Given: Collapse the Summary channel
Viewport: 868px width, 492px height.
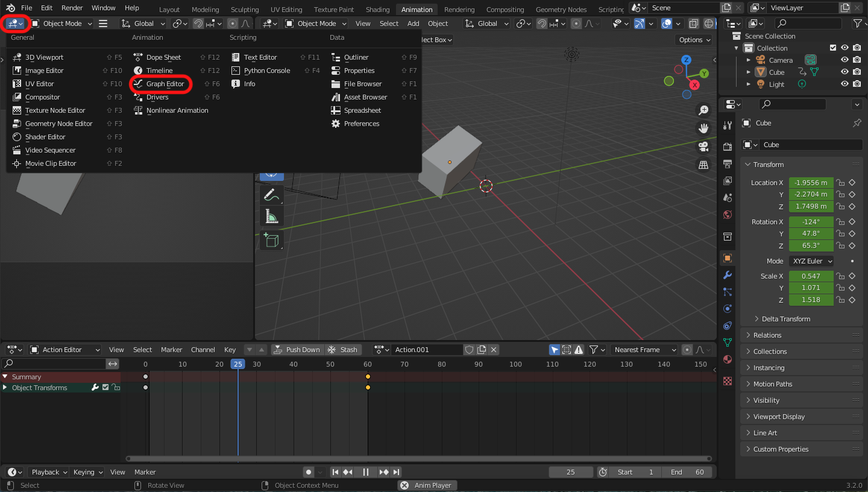Looking at the screenshot, I should pos(5,377).
